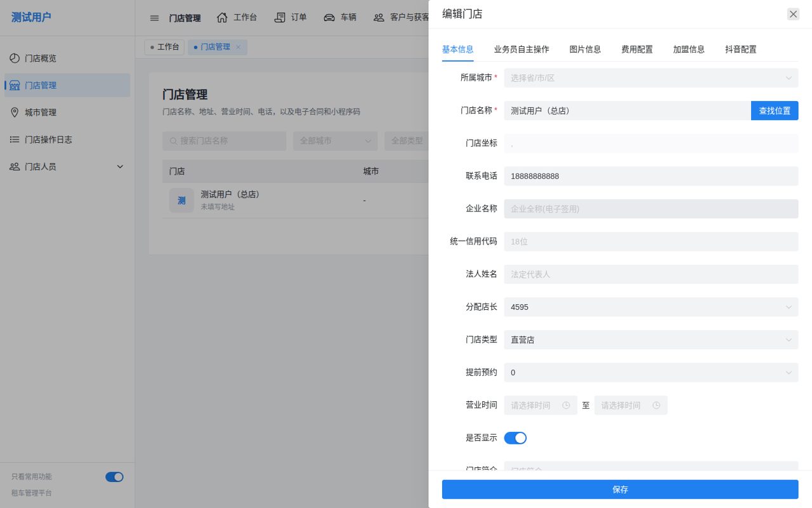Click the 查找位置 button
This screenshot has width=812, height=508.
pos(775,110)
